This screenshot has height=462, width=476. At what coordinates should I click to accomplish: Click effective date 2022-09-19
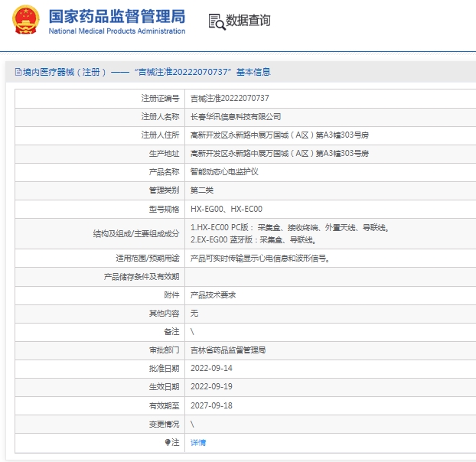(211, 387)
